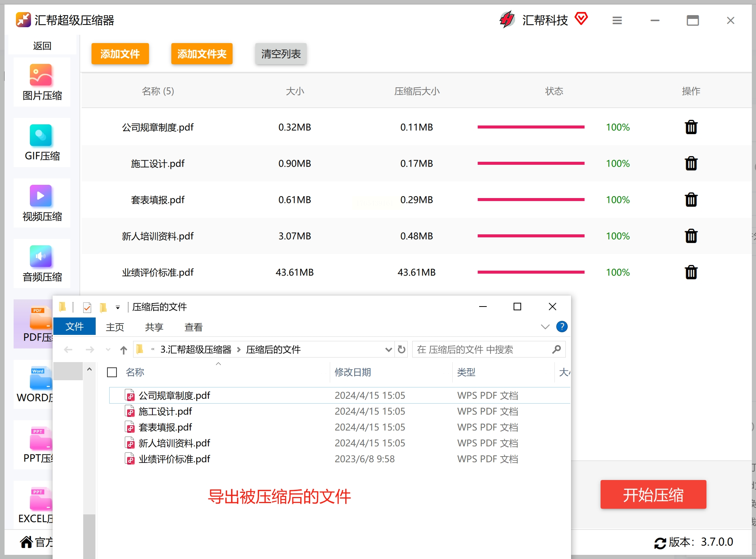Image resolution: width=756 pixels, height=559 pixels.
Task: Expand the explorer ribbon with the chevron
Action: (x=545, y=327)
